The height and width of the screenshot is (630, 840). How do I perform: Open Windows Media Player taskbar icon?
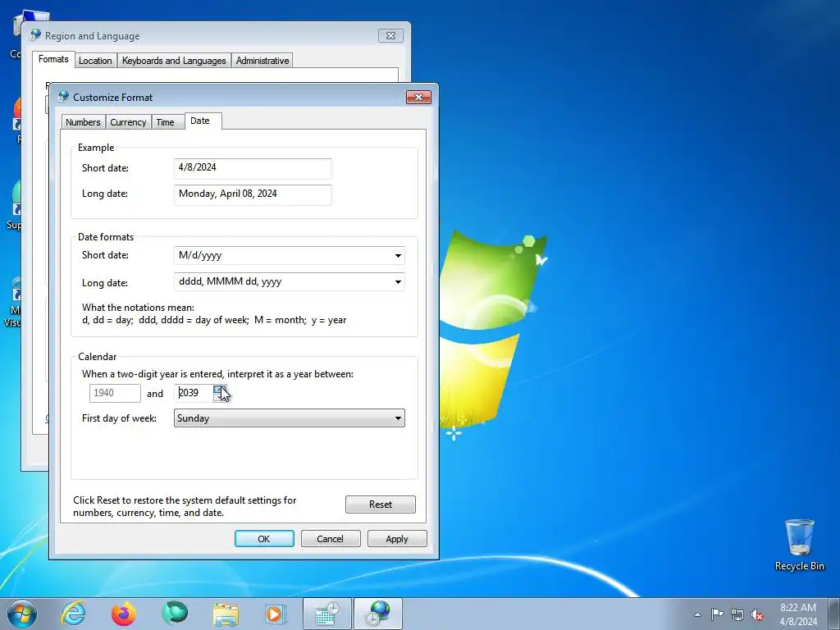276,614
